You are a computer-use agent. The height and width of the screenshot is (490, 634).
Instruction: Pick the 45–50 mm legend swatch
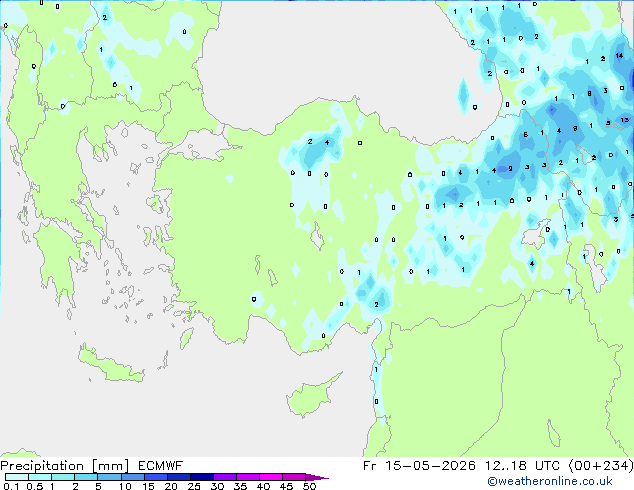coord(294,477)
